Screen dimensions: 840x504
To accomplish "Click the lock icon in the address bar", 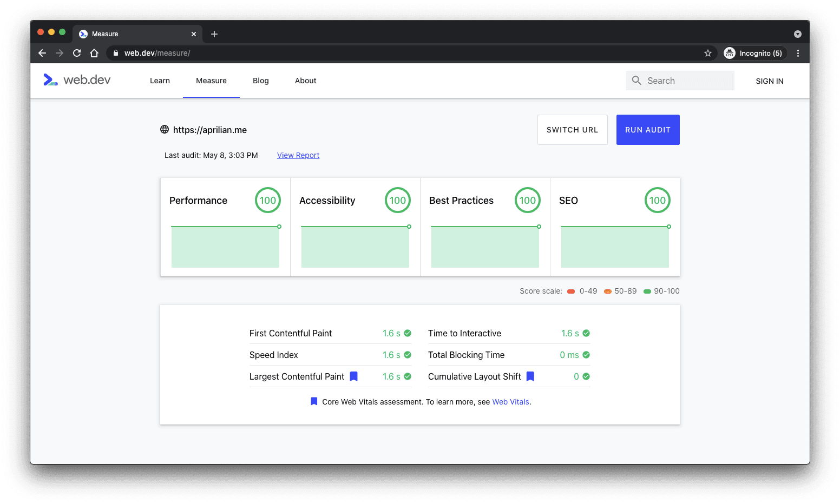I will pos(115,53).
